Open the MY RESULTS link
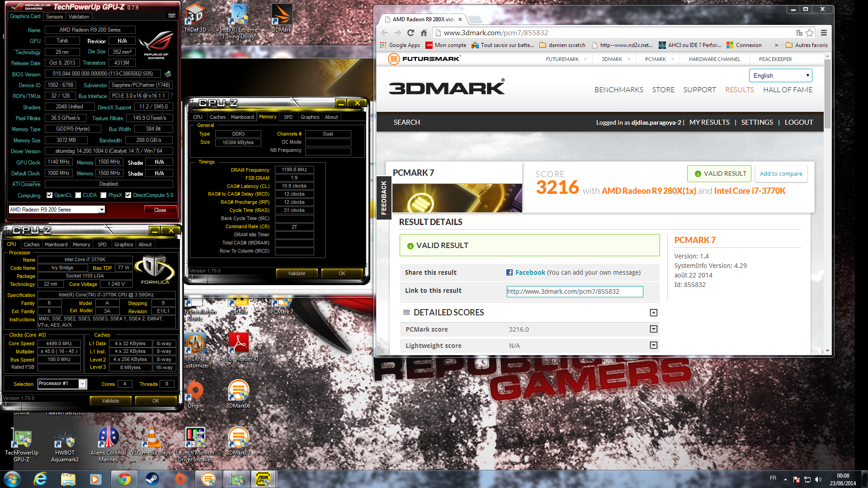Image resolution: width=868 pixels, height=488 pixels. 709,122
